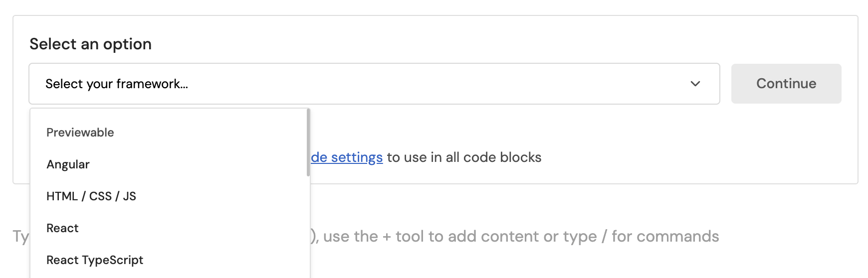
Task: Click the 'Select your framework...' placeholder text
Action: (117, 84)
